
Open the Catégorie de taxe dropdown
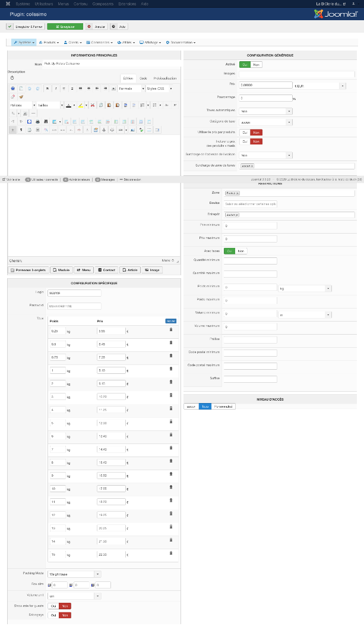[265, 122]
